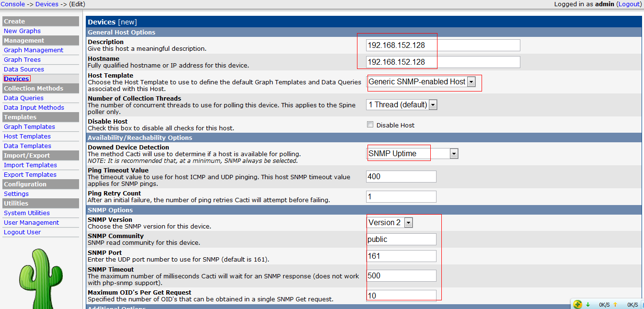Open Graph Trees menu item
The width and height of the screenshot is (644, 309).
point(22,60)
